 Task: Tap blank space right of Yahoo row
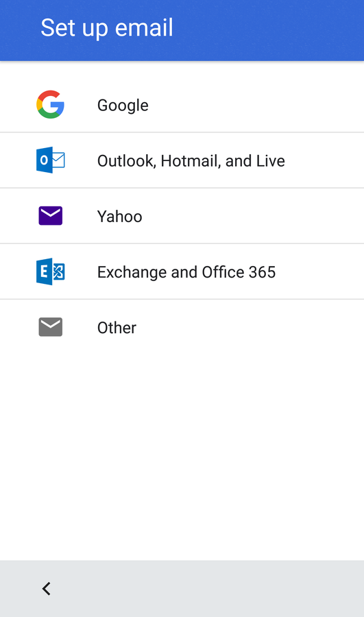(252, 216)
